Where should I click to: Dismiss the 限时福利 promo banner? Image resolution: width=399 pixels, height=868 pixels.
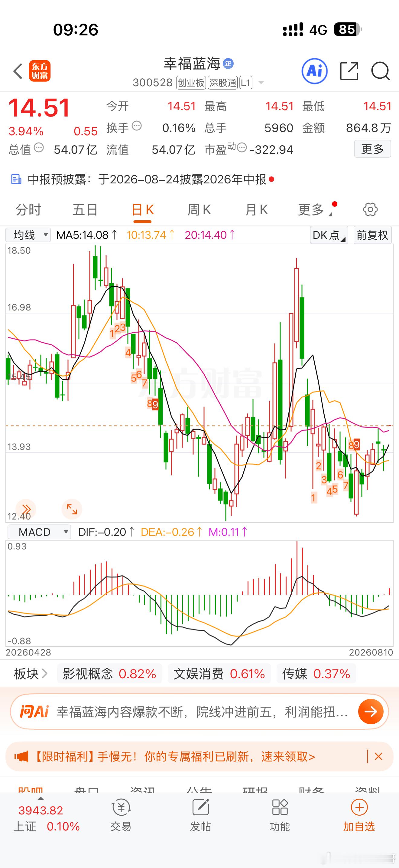coord(378,757)
